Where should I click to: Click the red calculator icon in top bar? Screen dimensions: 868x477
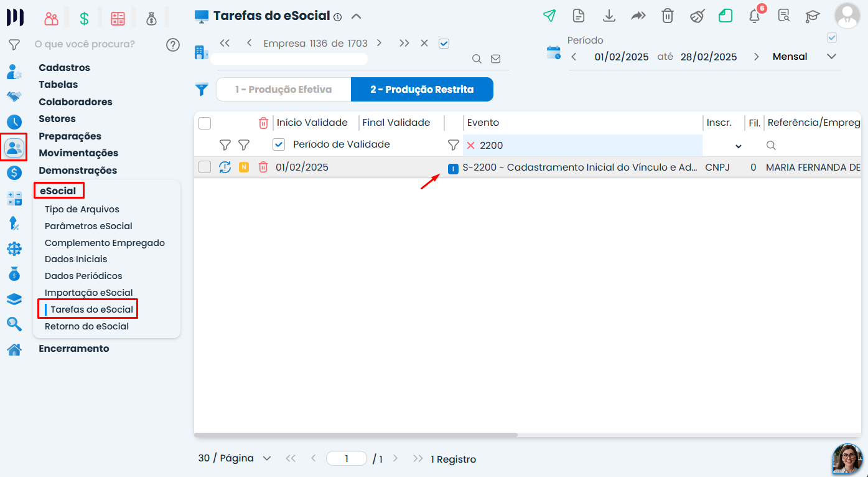pyautogui.click(x=118, y=19)
